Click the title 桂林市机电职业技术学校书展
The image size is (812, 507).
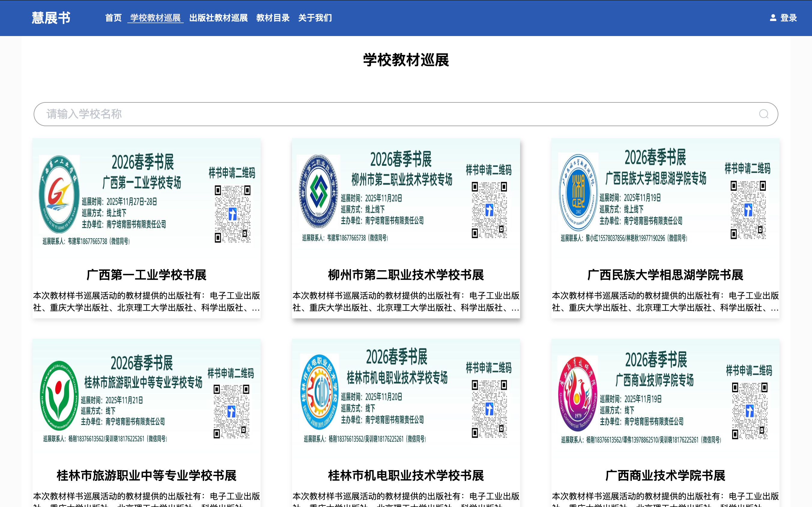click(x=406, y=475)
